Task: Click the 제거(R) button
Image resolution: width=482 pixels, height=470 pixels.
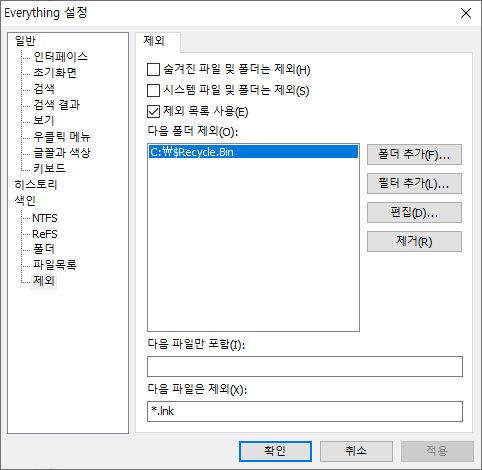Action: point(414,241)
